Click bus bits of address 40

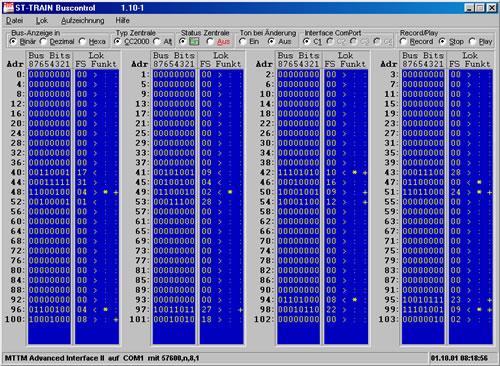tap(49, 172)
